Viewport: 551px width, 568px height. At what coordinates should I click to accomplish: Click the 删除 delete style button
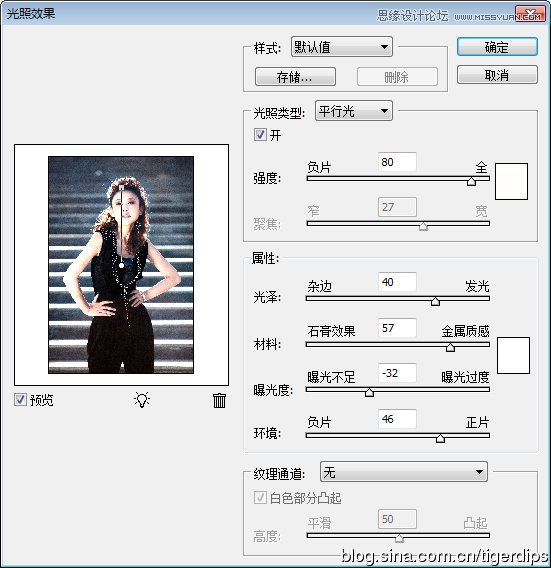397,77
